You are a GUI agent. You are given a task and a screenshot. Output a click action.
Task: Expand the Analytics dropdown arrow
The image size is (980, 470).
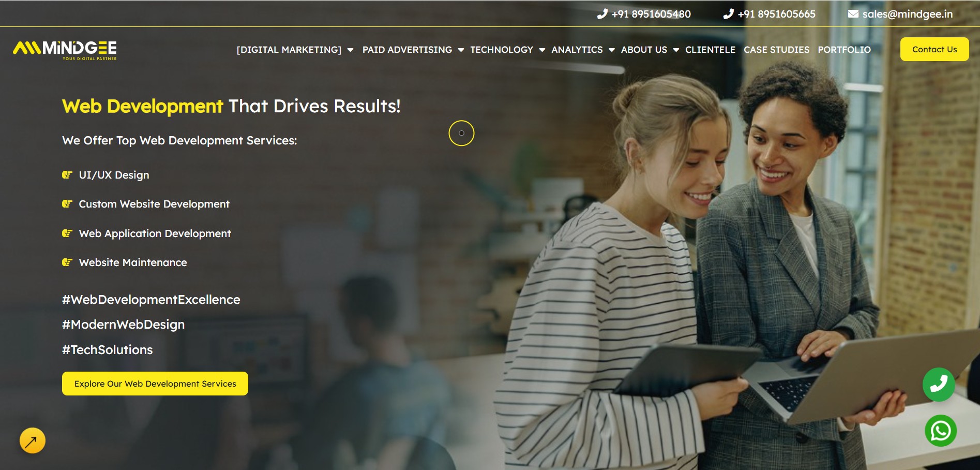pyautogui.click(x=612, y=50)
